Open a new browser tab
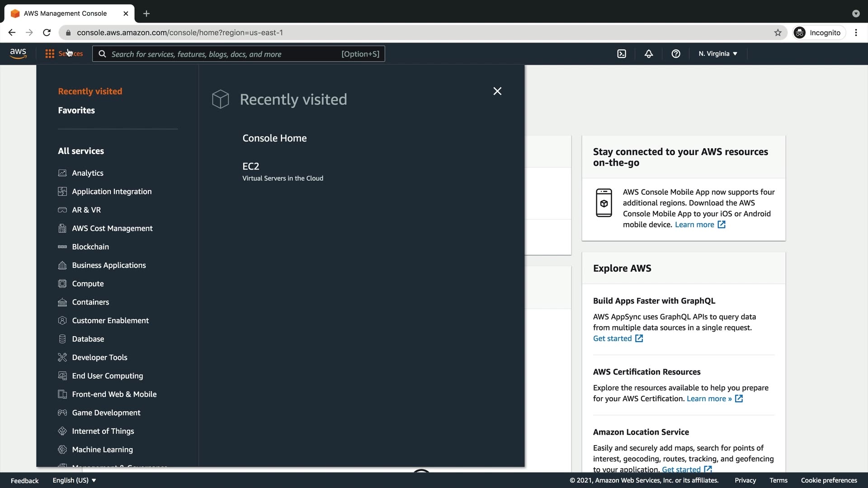Image resolution: width=868 pixels, height=488 pixels. 146,14
